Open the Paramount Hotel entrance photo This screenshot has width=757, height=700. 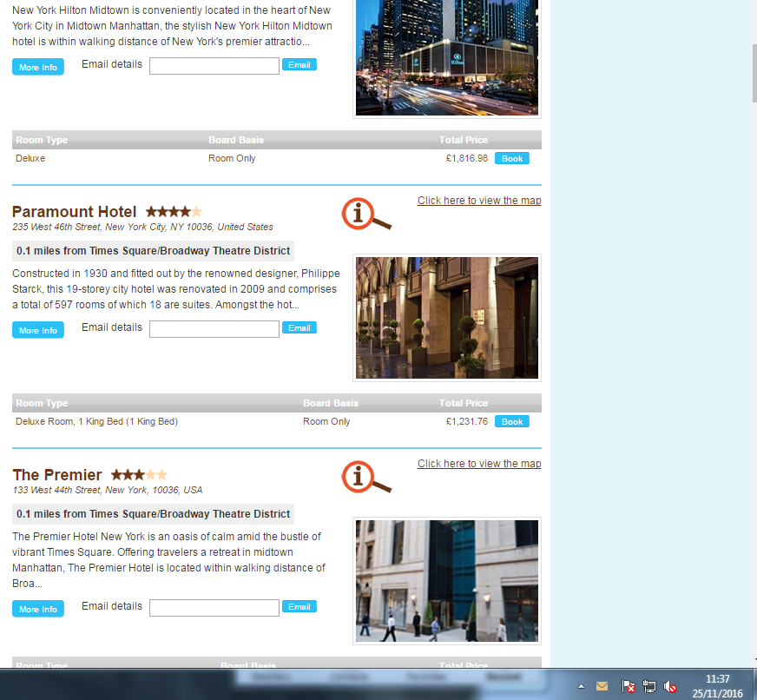point(447,318)
